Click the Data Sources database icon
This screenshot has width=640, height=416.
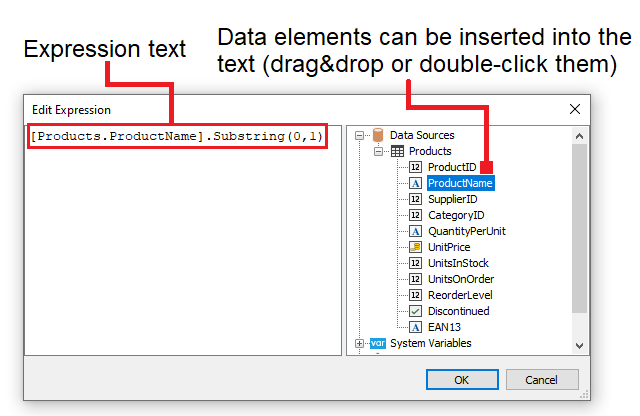[x=378, y=135]
